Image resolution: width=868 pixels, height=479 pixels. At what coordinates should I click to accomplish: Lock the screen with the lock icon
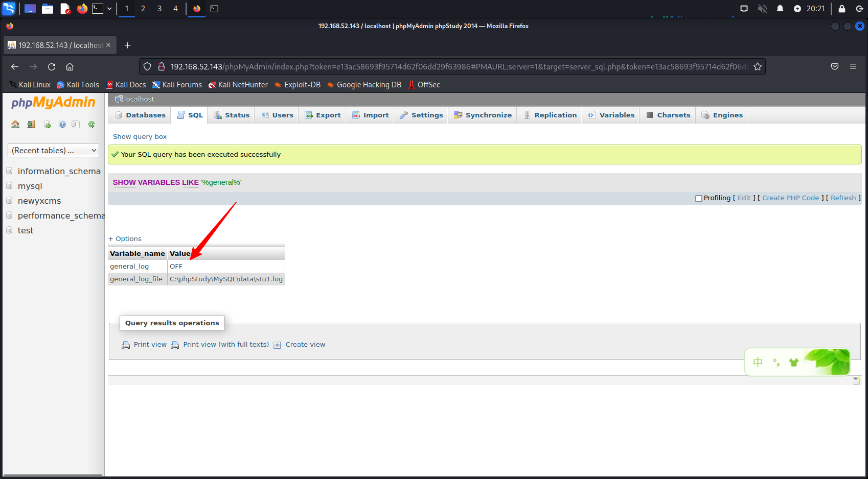(x=842, y=9)
